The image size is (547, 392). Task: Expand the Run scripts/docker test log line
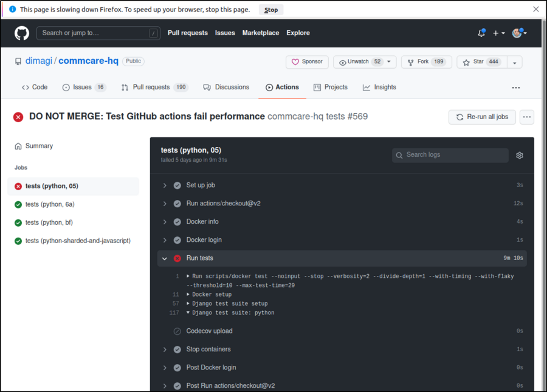point(188,276)
